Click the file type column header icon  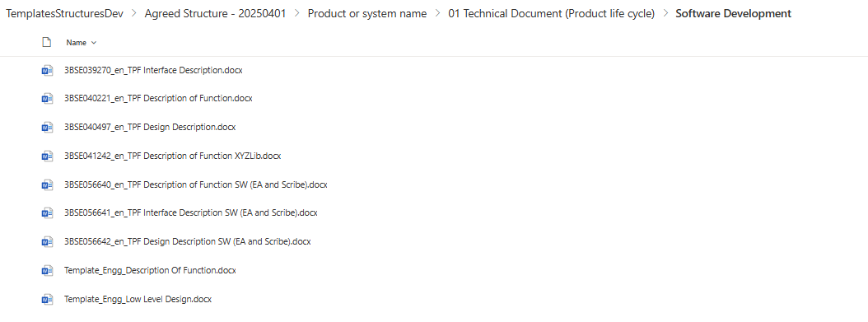click(x=47, y=42)
